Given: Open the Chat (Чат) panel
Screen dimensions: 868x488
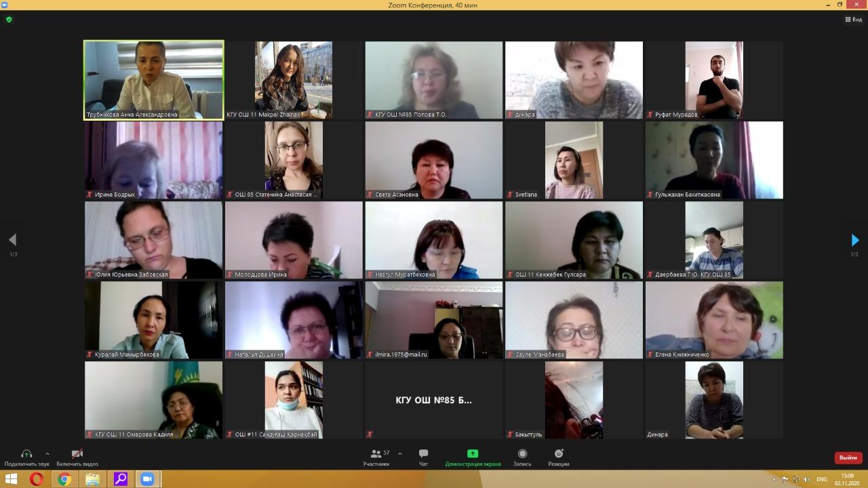Looking at the screenshot, I should pyautogui.click(x=423, y=457).
